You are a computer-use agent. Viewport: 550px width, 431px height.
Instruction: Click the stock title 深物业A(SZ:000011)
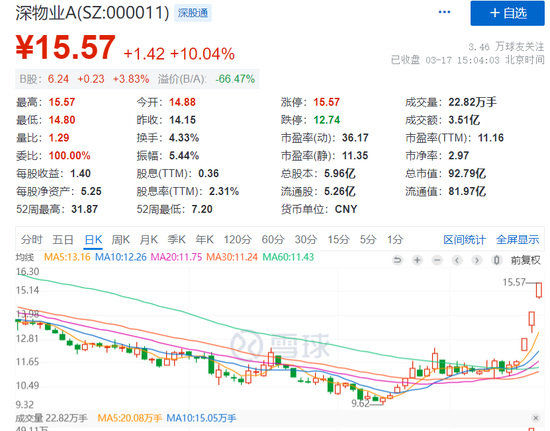click(x=93, y=13)
